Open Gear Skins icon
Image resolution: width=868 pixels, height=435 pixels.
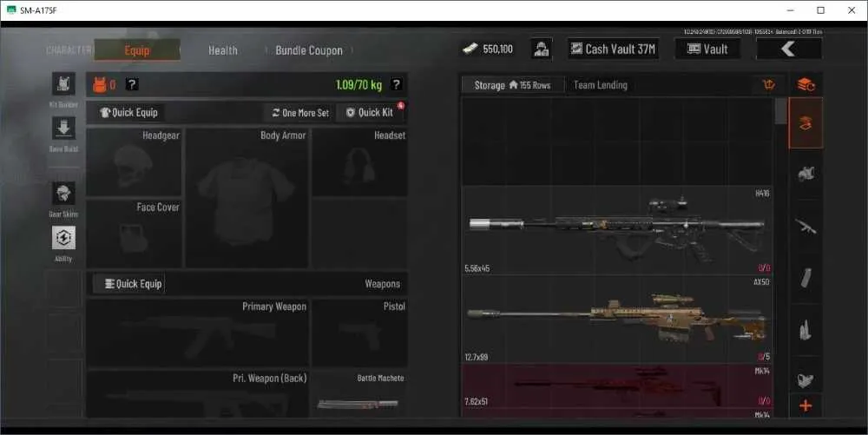point(63,194)
